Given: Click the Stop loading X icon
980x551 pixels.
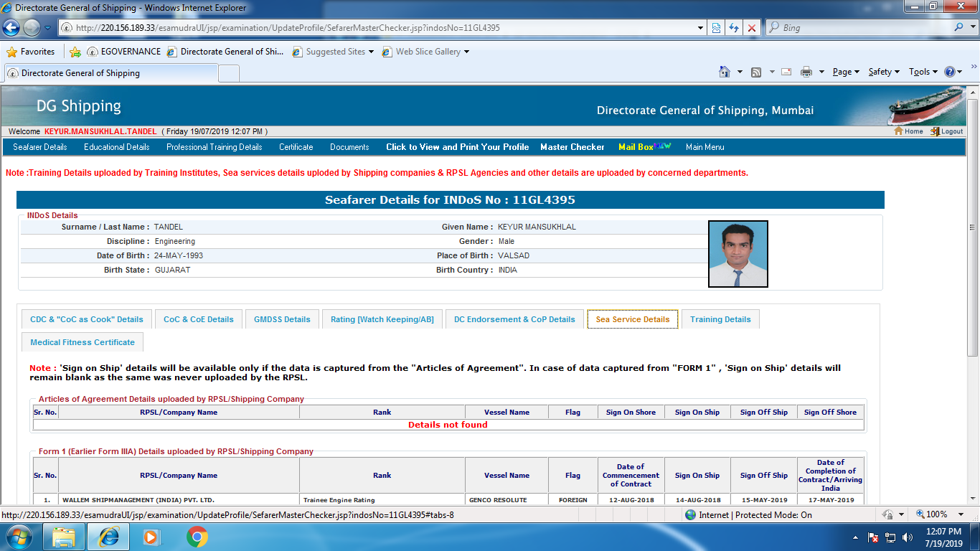Looking at the screenshot, I should pyautogui.click(x=752, y=28).
